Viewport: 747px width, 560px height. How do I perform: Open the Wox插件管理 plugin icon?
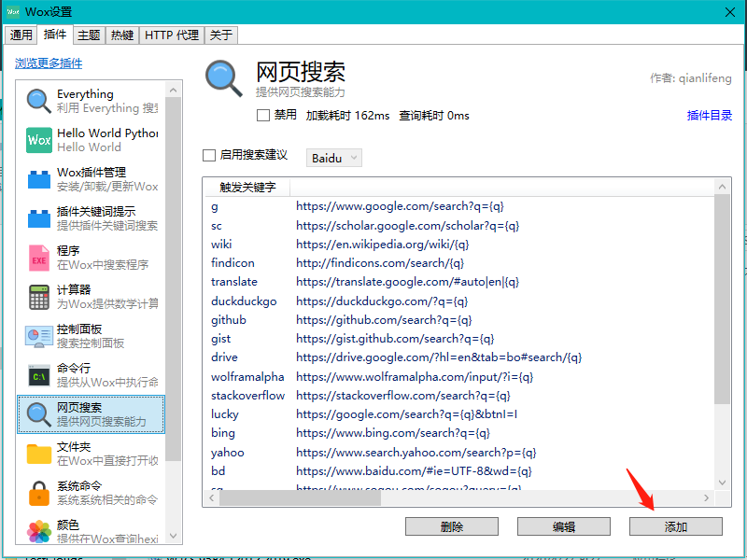(39, 179)
